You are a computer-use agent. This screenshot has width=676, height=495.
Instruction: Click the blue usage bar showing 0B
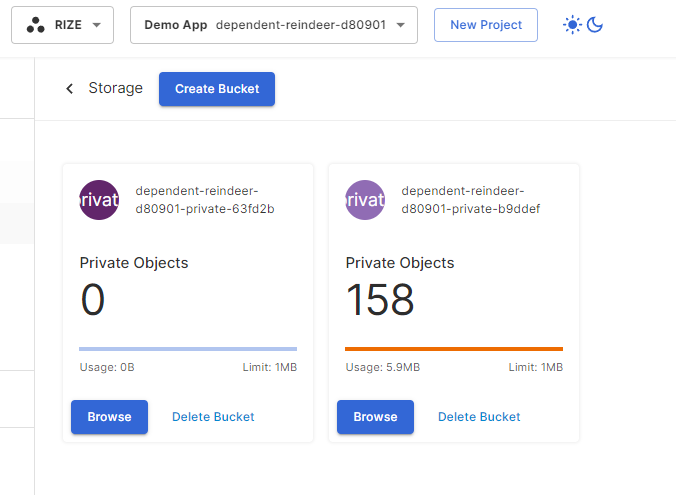point(188,349)
